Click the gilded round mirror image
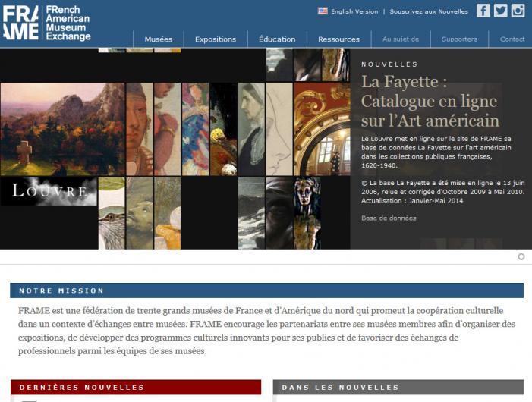Viewport: 532px width, 402px height. pos(322,129)
